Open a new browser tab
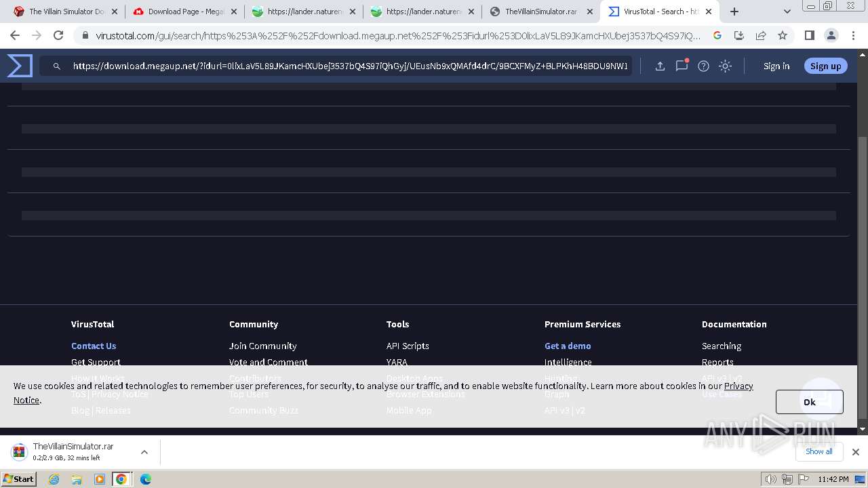Viewport: 868px width, 488px height. 734,12
